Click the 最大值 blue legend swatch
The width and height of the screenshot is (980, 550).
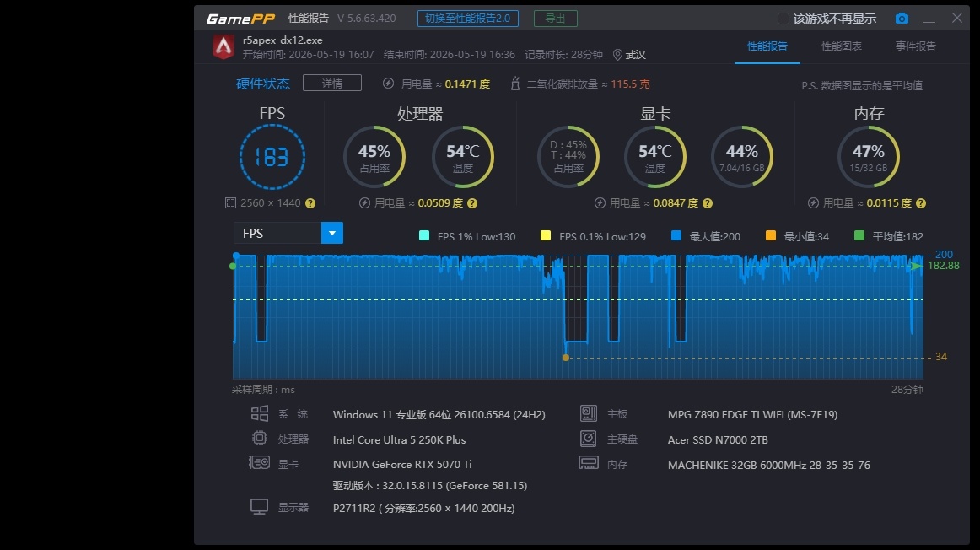coord(676,235)
